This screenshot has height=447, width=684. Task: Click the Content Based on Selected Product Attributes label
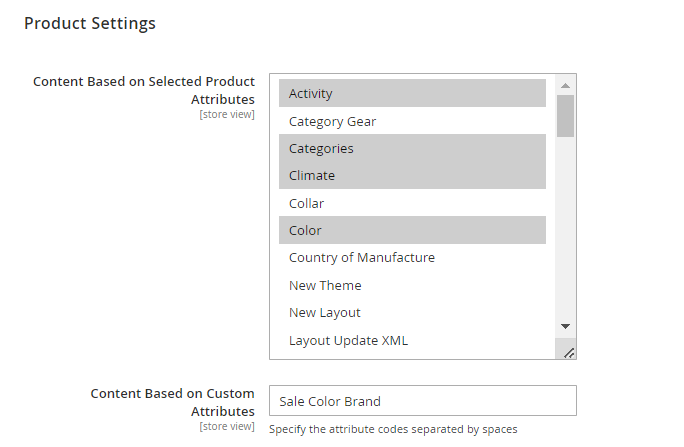click(144, 90)
